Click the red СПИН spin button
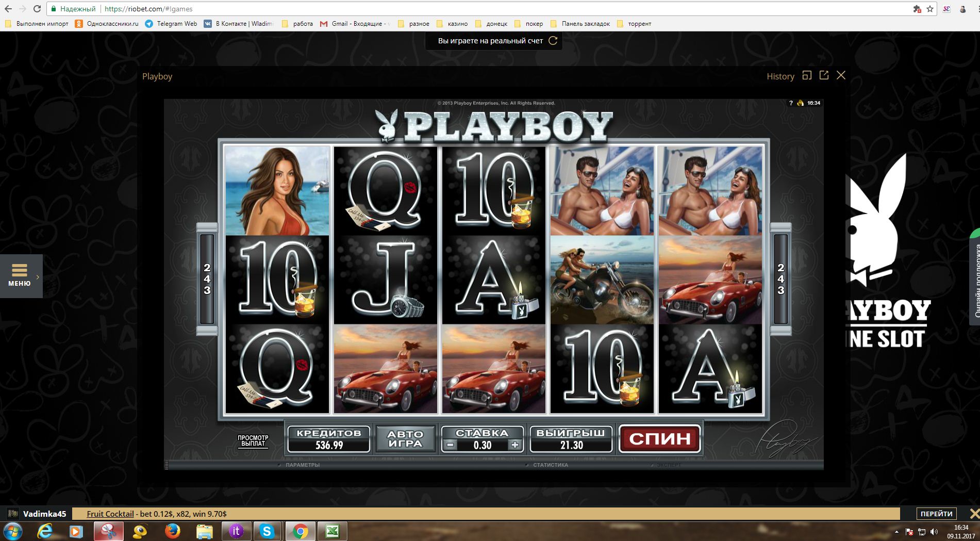The height and width of the screenshot is (541, 980). point(660,439)
